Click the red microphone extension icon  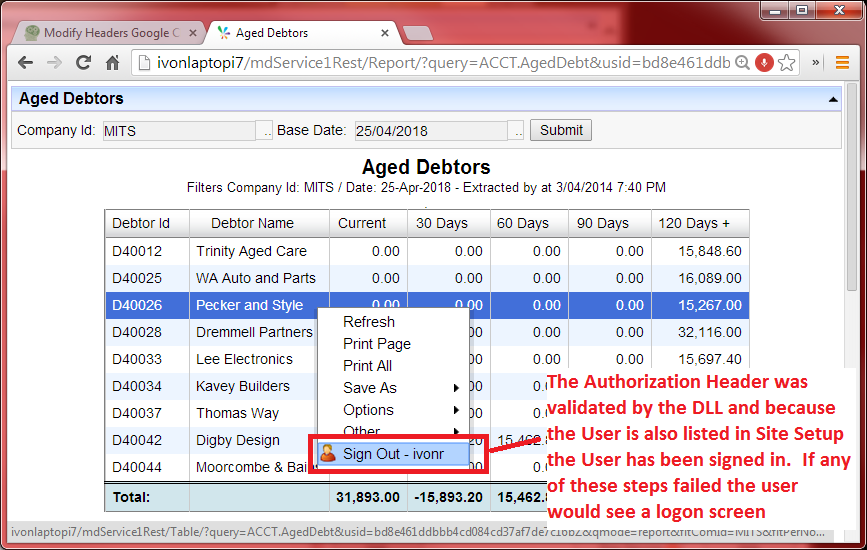point(764,63)
